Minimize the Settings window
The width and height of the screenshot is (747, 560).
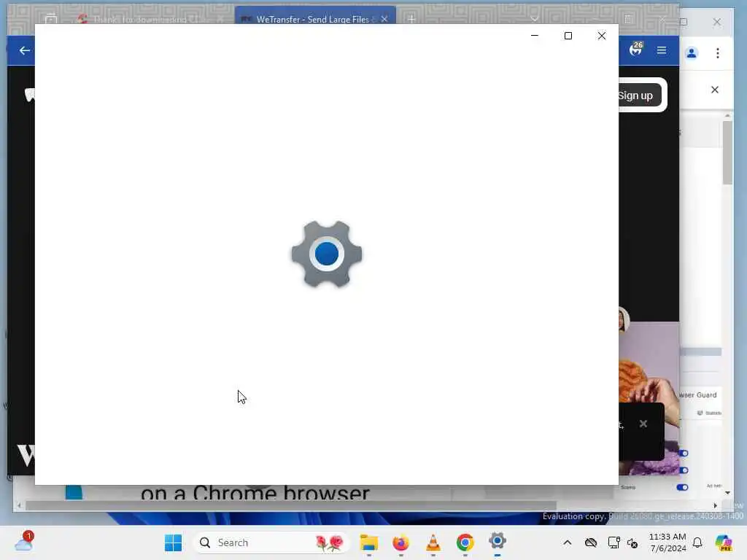535,36
